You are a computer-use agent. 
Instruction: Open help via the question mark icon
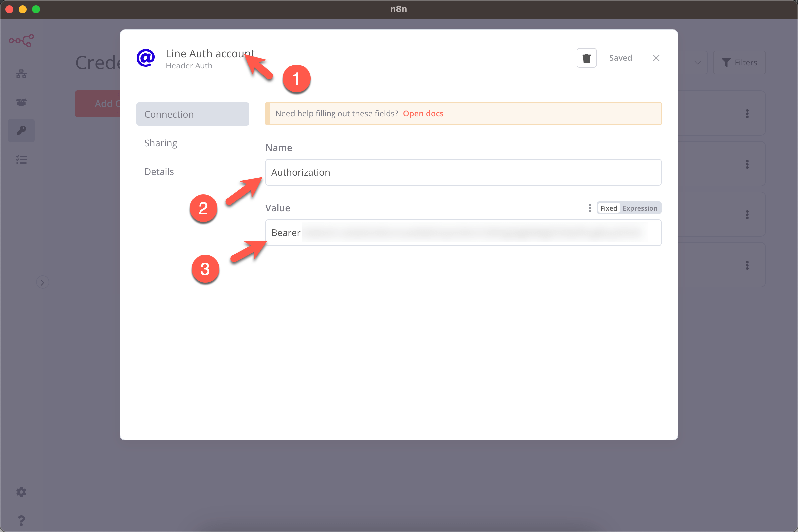pos(21,521)
